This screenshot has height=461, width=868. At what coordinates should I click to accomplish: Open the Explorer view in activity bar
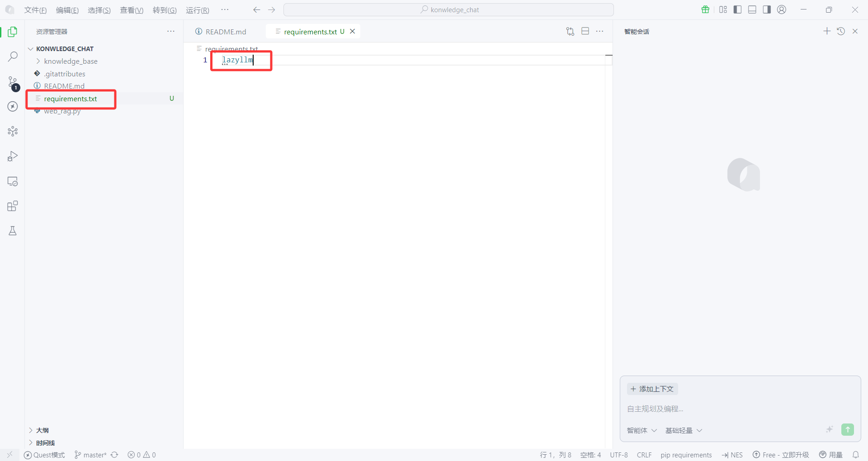pyautogui.click(x=13, y=32)
